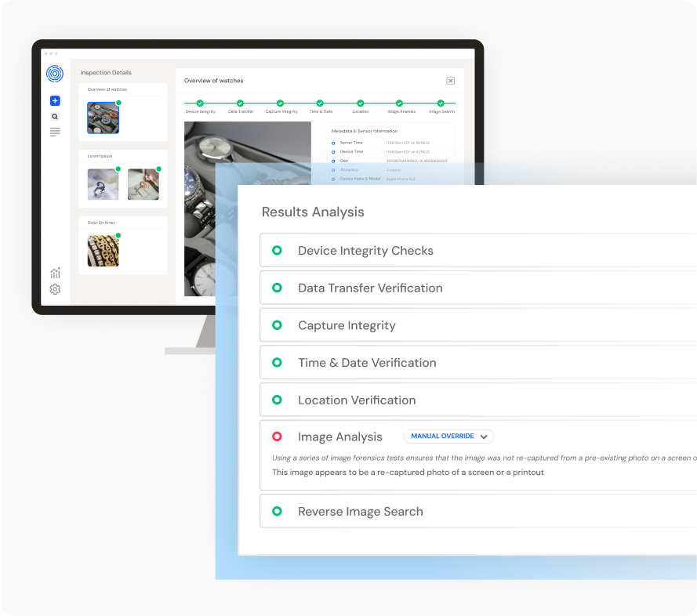Viewport: 697px width, 616px height.
Task: Close the Overview of watches panel
Action: coord(450,81)
